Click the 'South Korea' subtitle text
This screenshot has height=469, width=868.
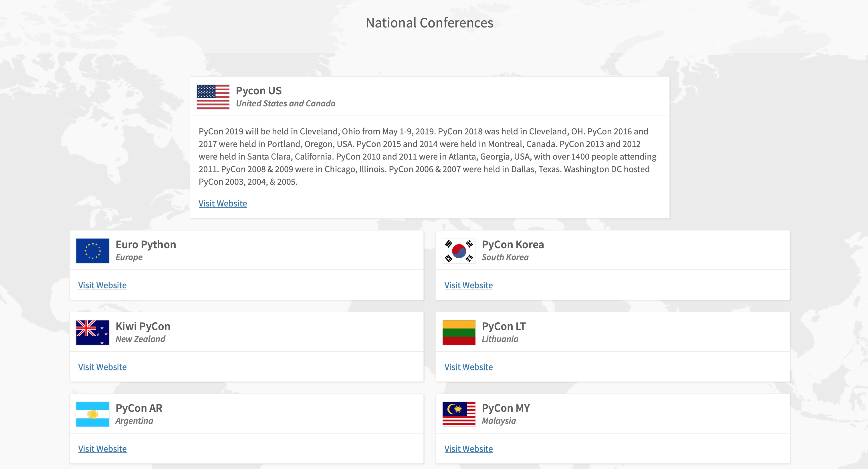(505, 257)
